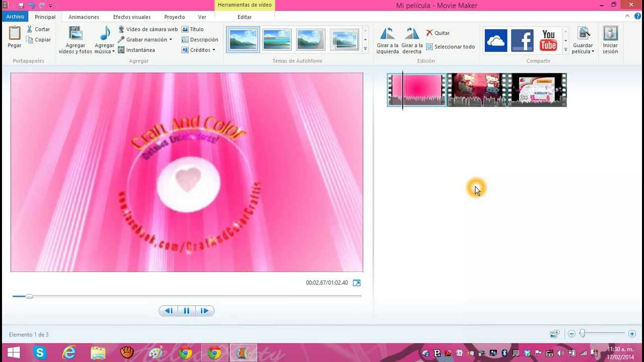
Task: Open Movie Maker help
Action: 637,16
